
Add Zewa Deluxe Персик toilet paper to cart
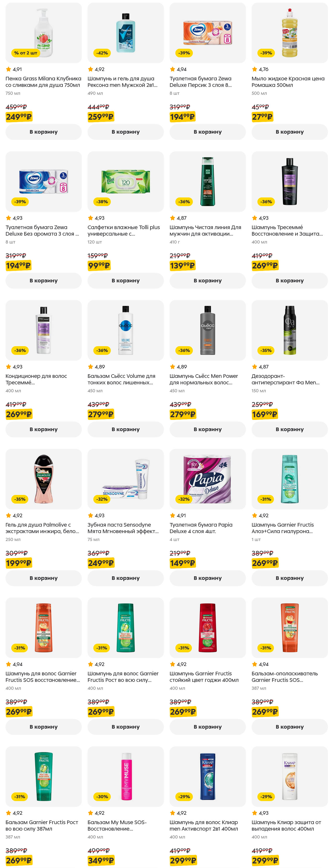click(x=207, y=132)
